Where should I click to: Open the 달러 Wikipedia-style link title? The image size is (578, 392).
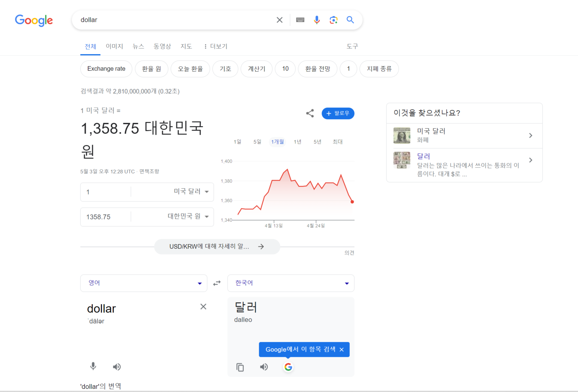[x=423, y=156]
